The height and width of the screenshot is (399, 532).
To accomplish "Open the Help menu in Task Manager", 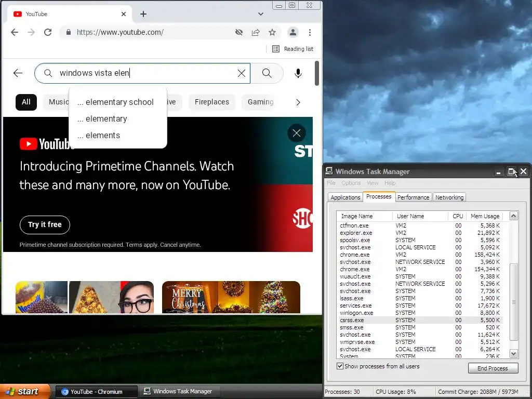I will (390, 183).
